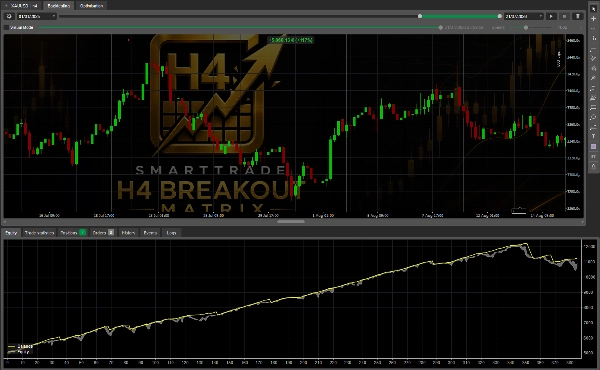Click the speed slider handle

point(526,28)
